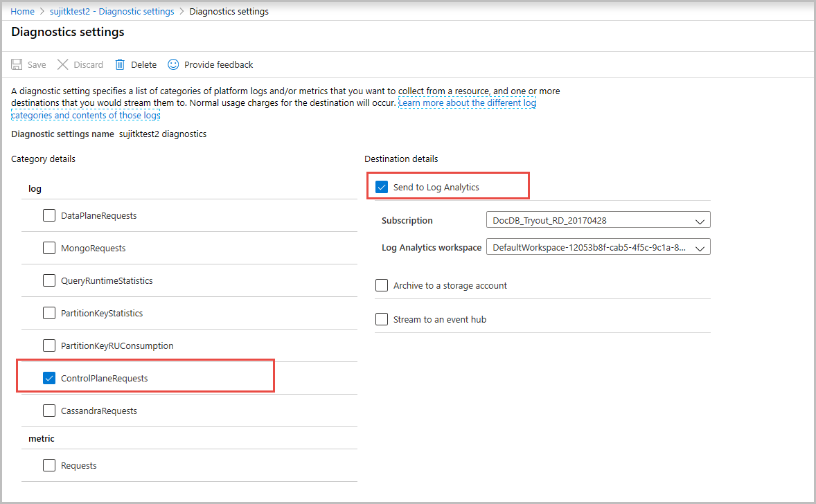The width and height of the screenshot is (816, 504).
Task: Check the CassandraRequests checkbox
Action: (x=49, y=411)
